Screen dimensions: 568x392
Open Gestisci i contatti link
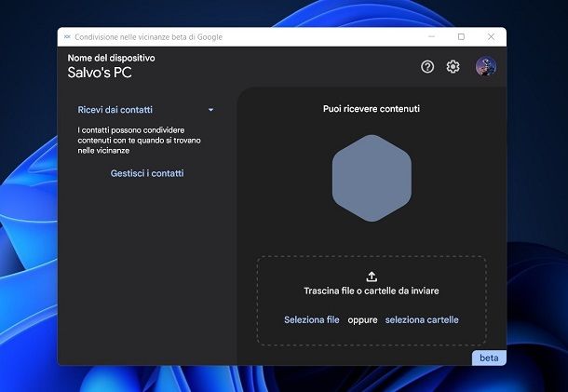point(147,173)
